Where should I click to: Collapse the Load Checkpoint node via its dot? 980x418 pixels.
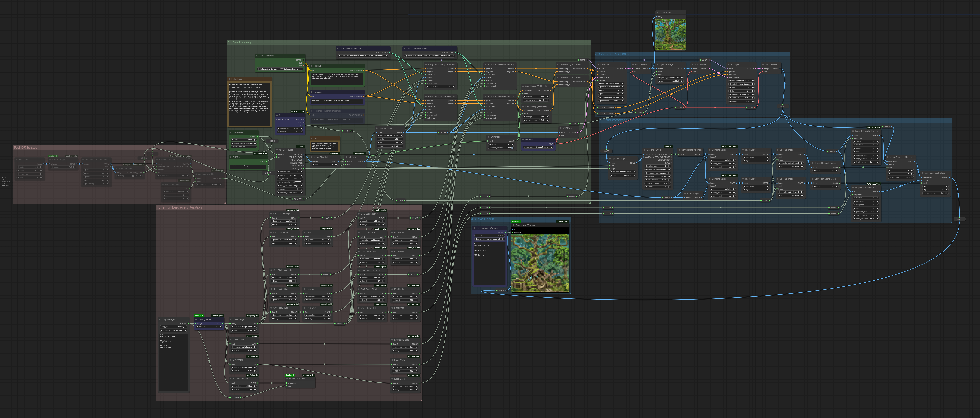pos(257,56)
